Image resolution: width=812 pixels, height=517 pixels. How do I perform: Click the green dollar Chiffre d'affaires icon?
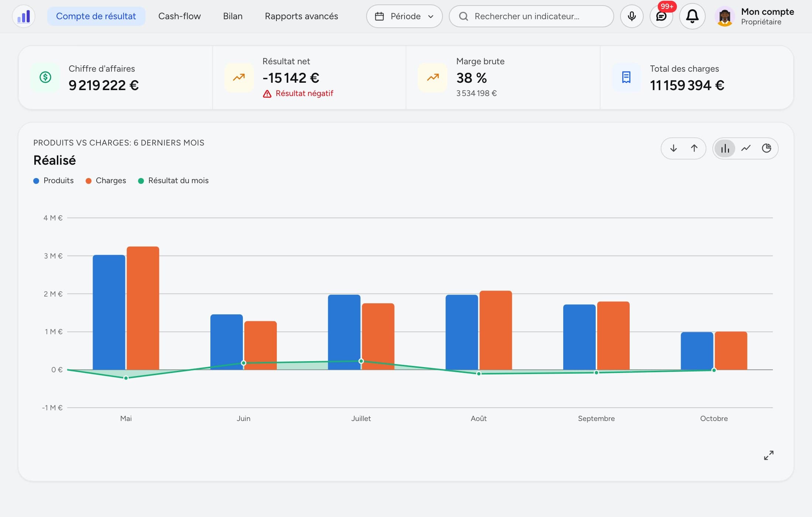(x=45, y=77)
